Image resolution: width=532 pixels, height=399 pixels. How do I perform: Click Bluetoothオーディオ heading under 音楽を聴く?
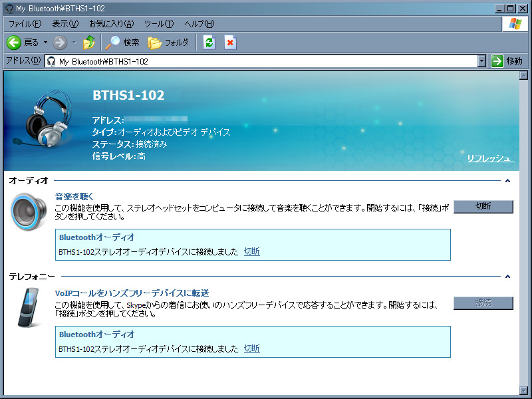(96, 237)
